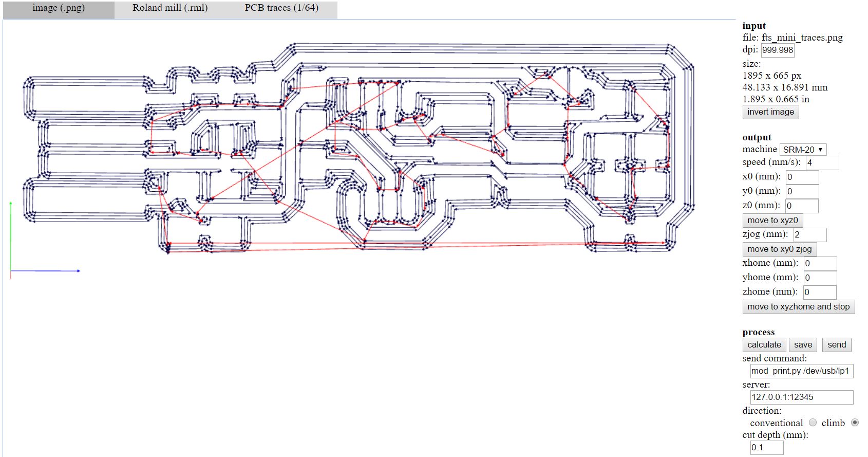Screen dimensions: 868x457
Task: Select the climb direction radio button
Action: 855,423
